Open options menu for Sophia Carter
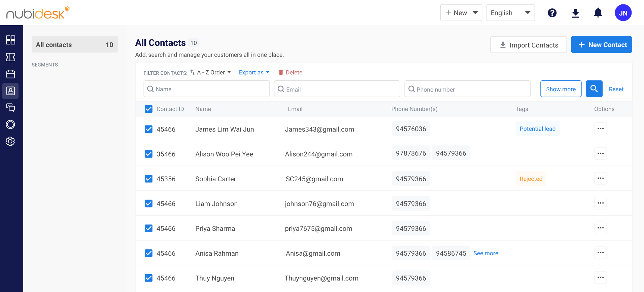The height and width of the screenshot is (292, 644). tap(601, 178)
